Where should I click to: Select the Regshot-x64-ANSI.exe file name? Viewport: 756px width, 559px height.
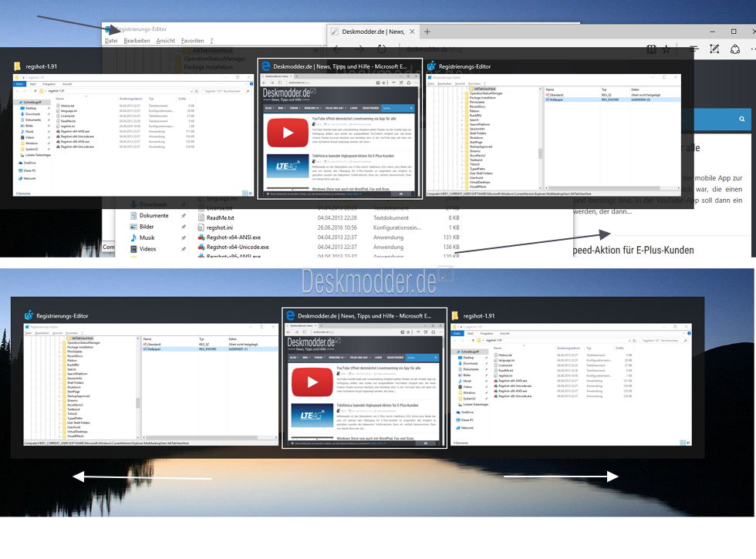point(233,237)
